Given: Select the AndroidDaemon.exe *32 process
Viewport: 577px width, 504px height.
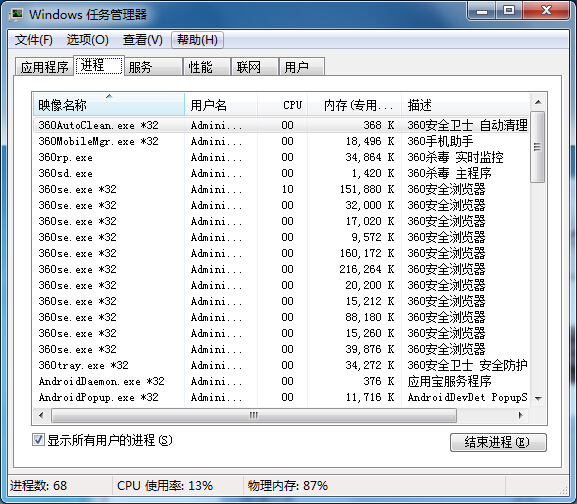Looking at the screenshot, I should [281, 381].
